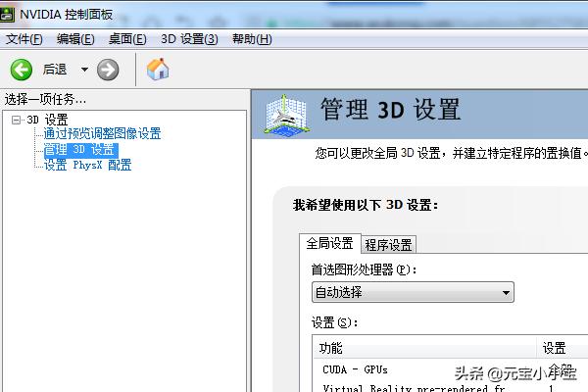Open 通过预览调整图像设置 link

102,133
